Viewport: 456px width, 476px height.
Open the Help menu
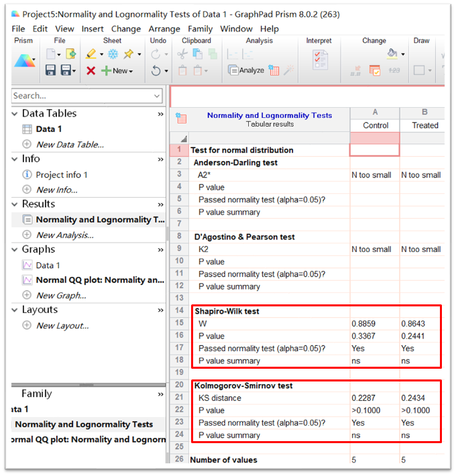pyautogui.click(x=270, y=29)
